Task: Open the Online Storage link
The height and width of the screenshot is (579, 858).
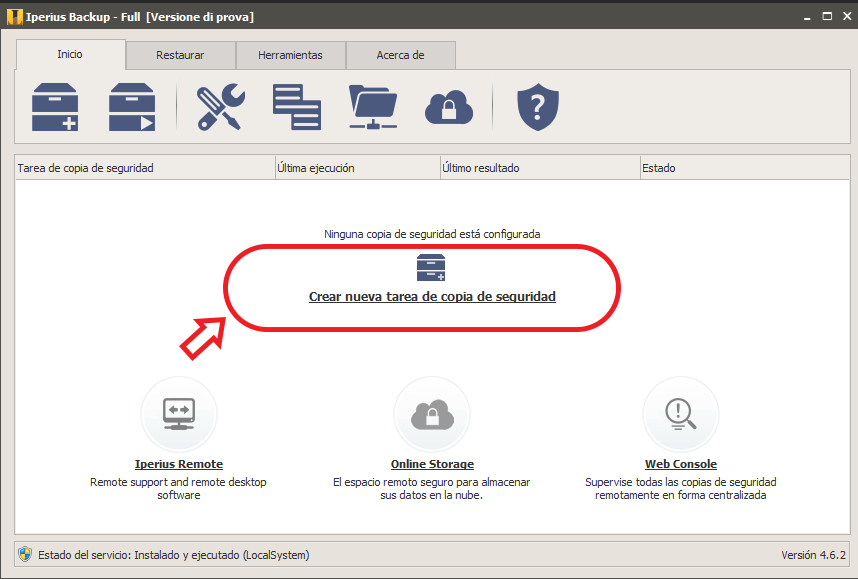Action: (x=432, y=464)
